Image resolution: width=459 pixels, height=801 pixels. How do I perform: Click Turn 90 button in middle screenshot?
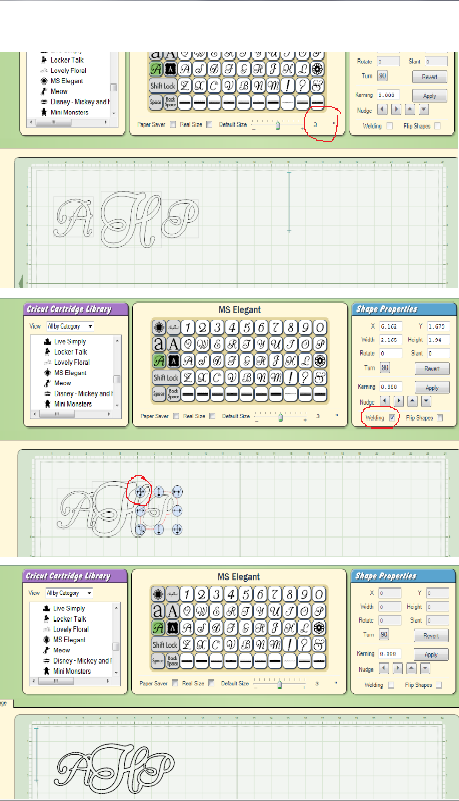point(385,368)
